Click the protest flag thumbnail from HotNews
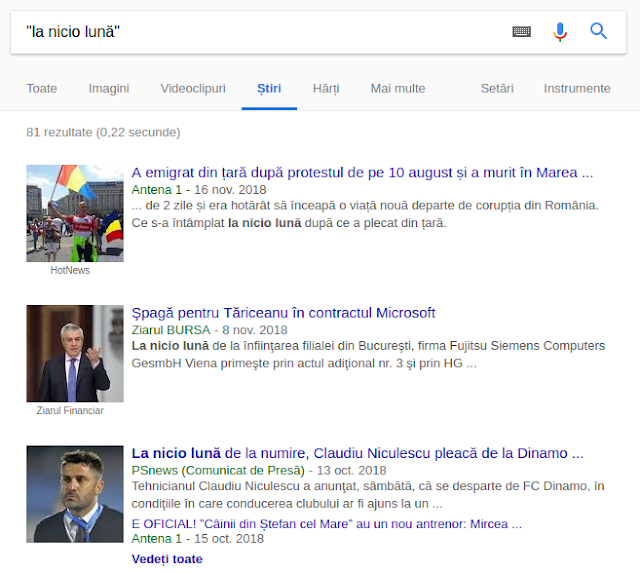Image resolution: width=640 pixels, height=574 pixels. click(x=75, y=213)
